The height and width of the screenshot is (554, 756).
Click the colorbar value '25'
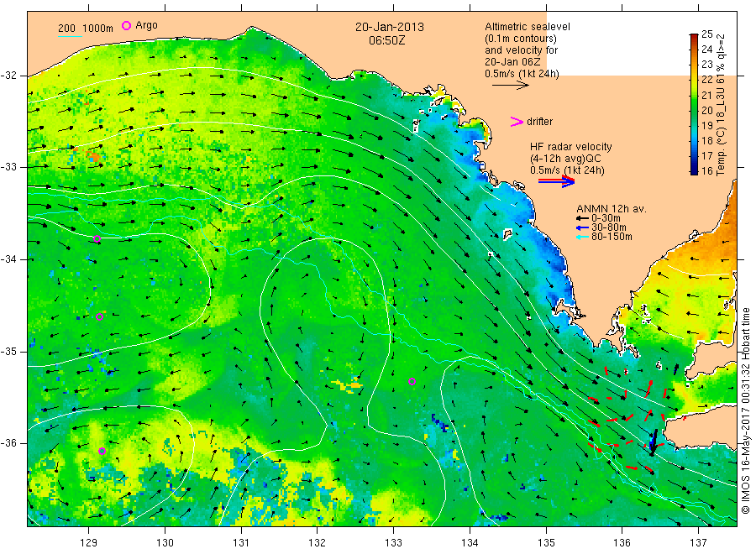706,34
